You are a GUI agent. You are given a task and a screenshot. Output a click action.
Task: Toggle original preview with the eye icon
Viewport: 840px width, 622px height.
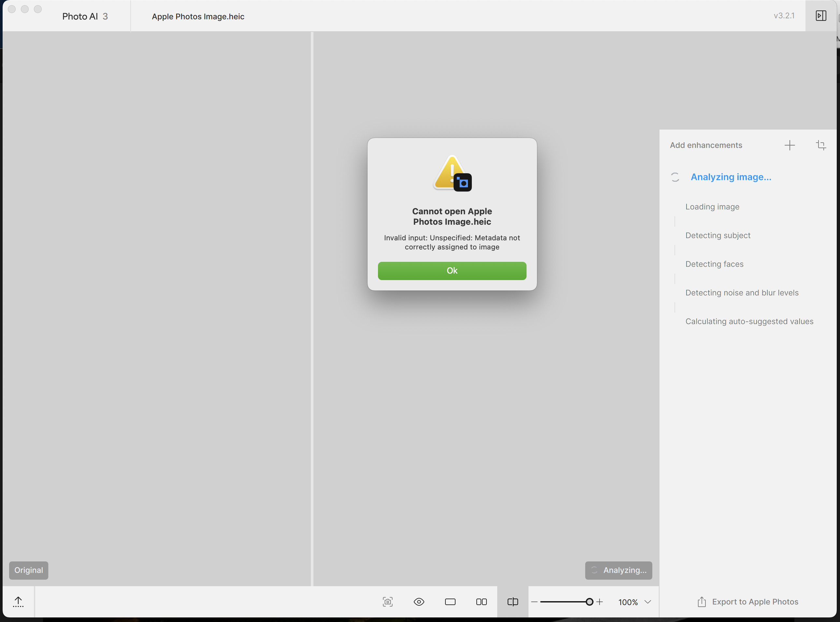[419, 601]
